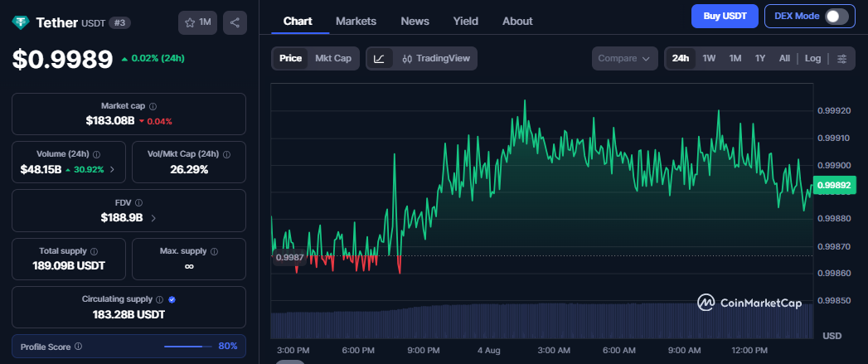Set chart range to 1W
This screenshot has height=364, width=868.
click(709, 58)
